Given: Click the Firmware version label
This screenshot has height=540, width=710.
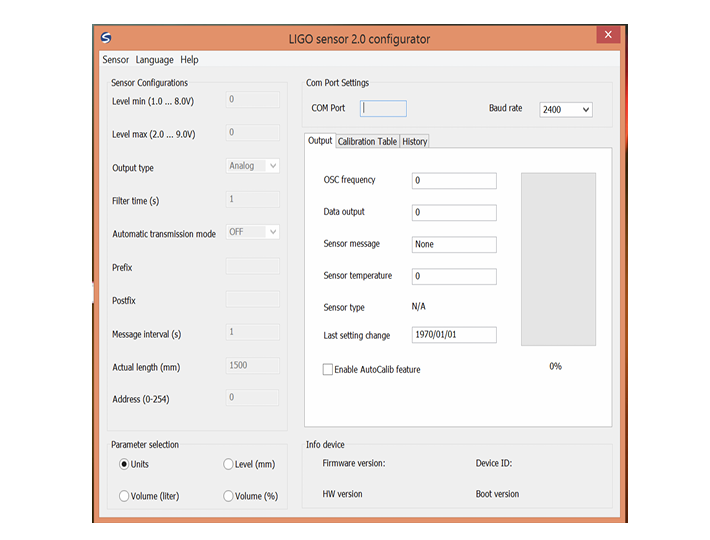Looking at the screenshot, I should point(354,463).
